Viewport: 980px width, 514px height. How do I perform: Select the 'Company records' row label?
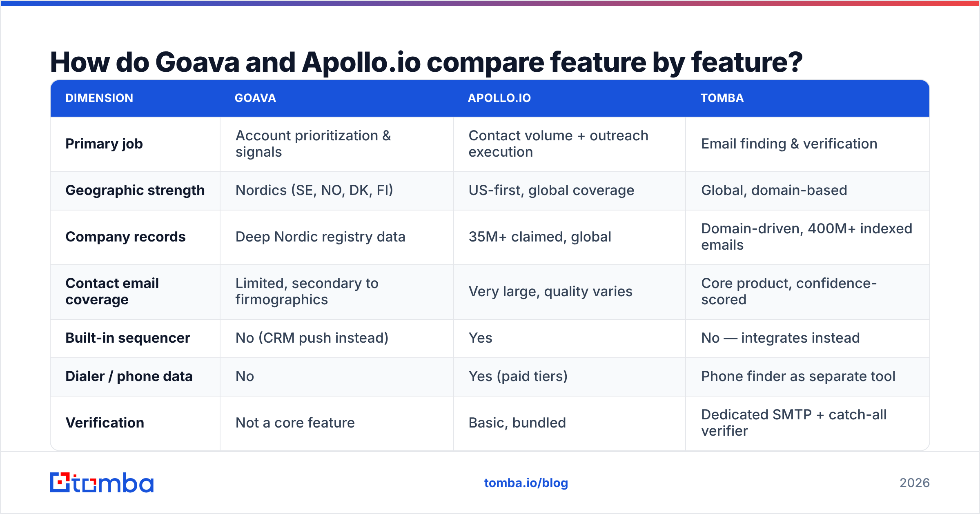click(x=125, y=237)
